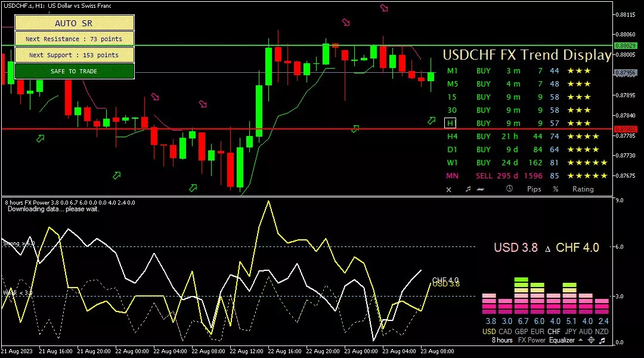Click the 0.88115 price axis label
Viewport: 644px width, 358px height.
(625, 14)
